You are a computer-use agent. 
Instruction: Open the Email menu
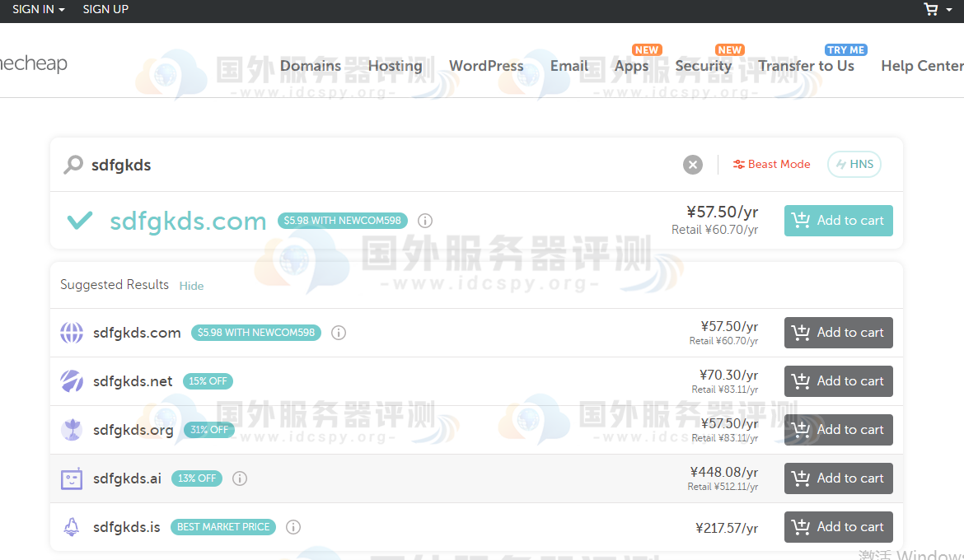569,66
